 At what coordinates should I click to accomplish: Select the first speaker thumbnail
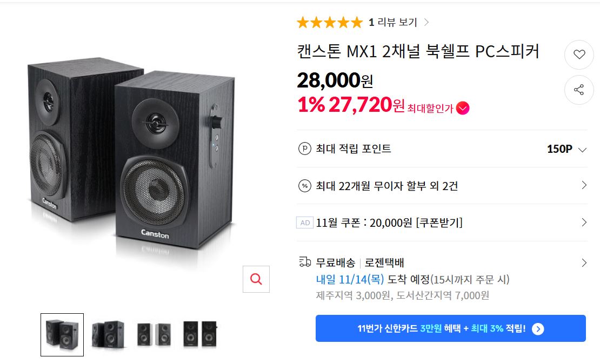[62, 334]
